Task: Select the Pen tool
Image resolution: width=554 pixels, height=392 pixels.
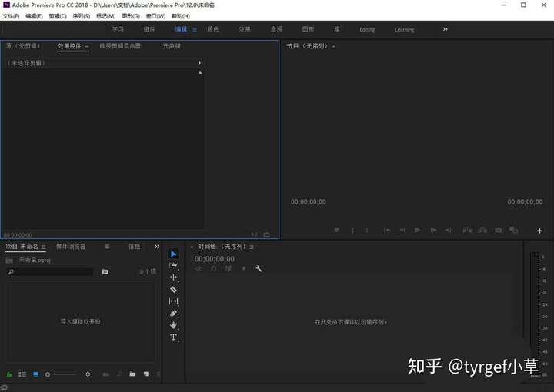Action: tap(173, 313)
